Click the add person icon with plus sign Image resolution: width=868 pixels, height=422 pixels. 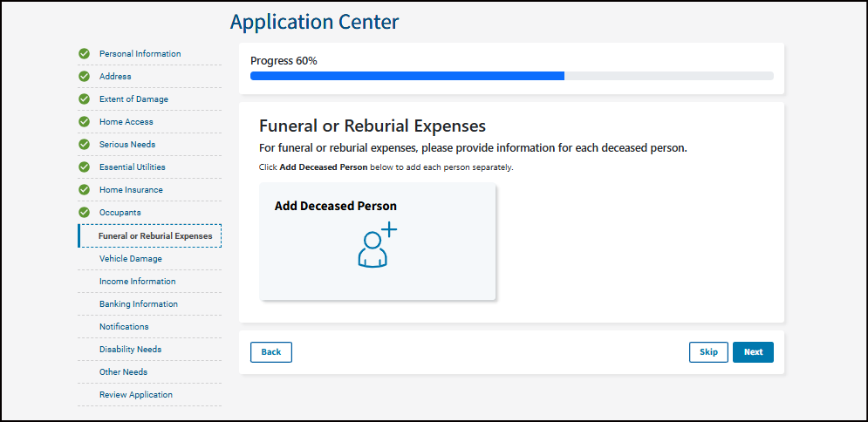click(377, 246)
